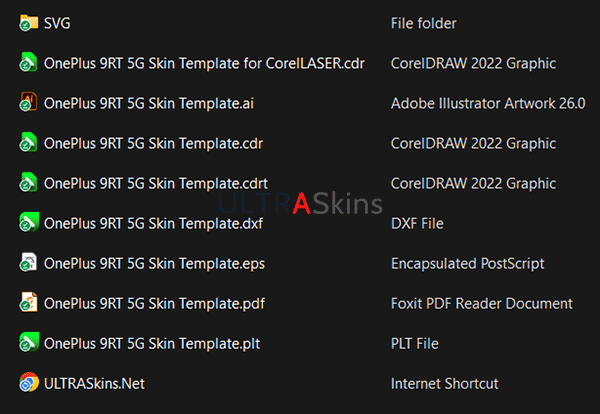Click the SVG folder icon
This screenshot has height=414, width=600.
[28, 23]
